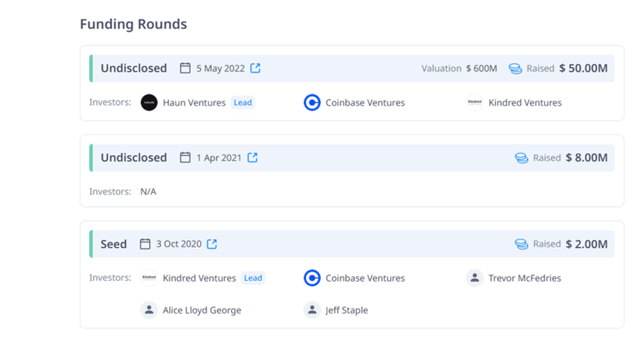Image resolution: width=644 pixels, height=347 pixels.
Task: Click the $ 2.00M raised amount
Action: pyautogui.click(x=586, y=244)
